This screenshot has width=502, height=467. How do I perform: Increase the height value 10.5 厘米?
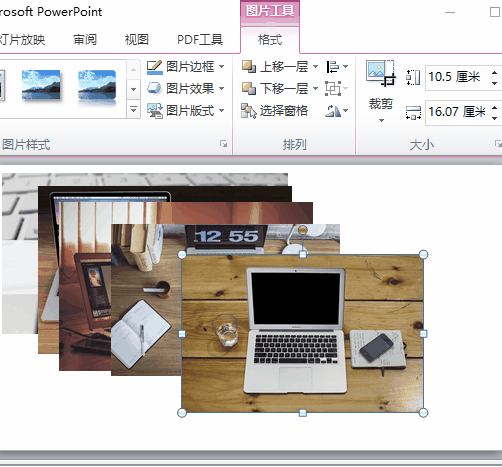tap(495, 72)
